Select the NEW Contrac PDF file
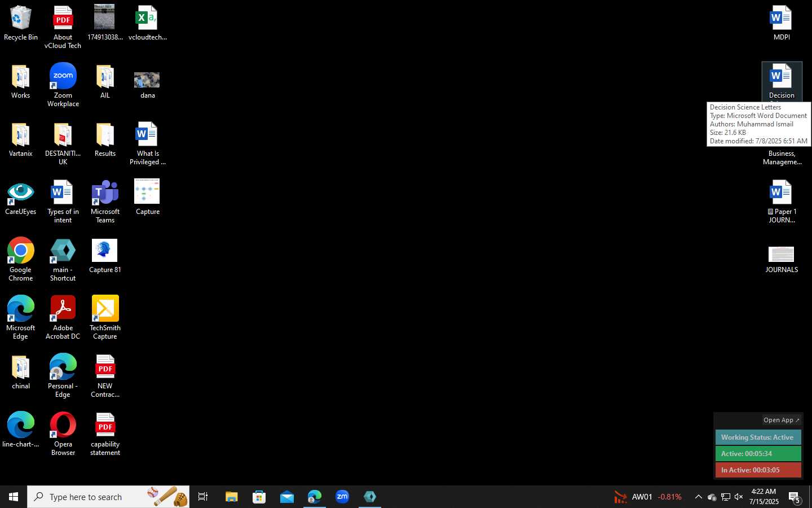The image size is (812, 508). coord(105,376)
